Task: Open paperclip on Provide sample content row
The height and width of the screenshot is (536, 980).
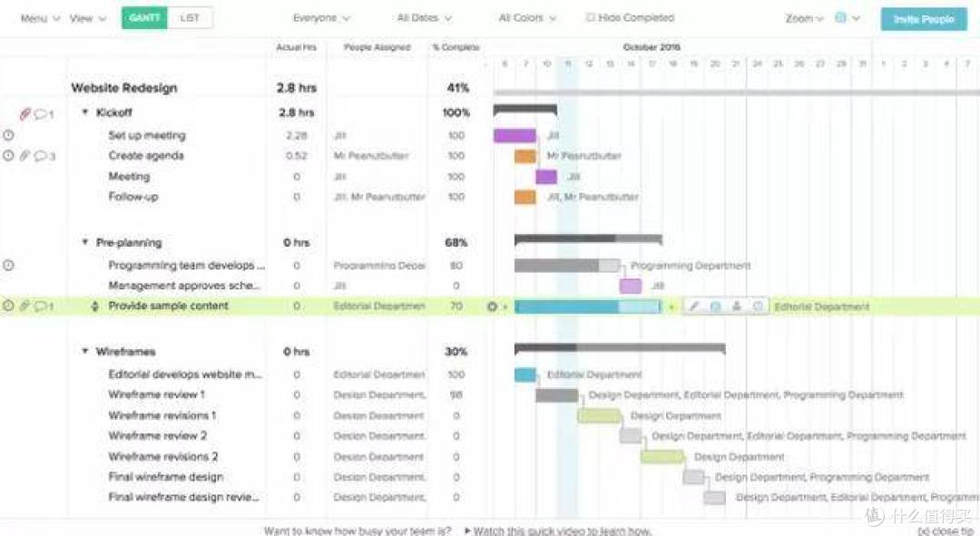Action: click(24, 306)
